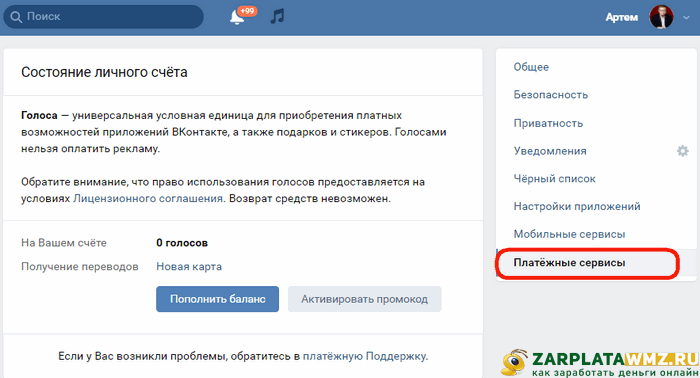Image resolution: width=700 pixels, height=378 pixels.
Task: Click the Пополнить баланс button
Action: pyautogui.click(x=217, y=299)
